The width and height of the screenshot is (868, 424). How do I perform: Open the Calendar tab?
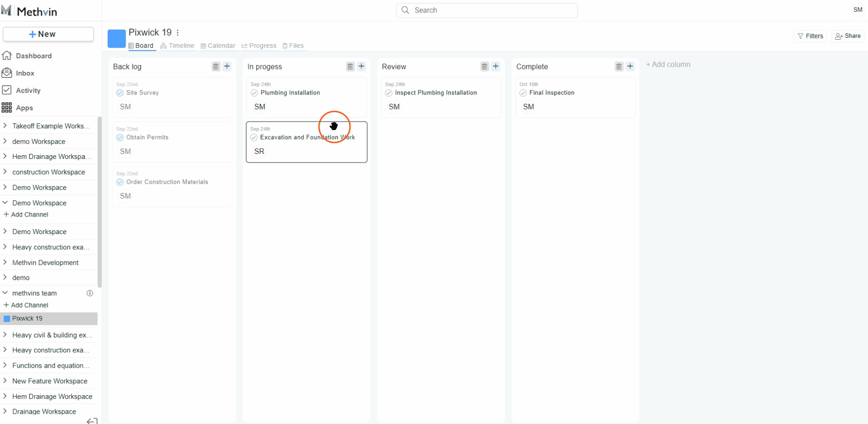click(x=218, y=45)
